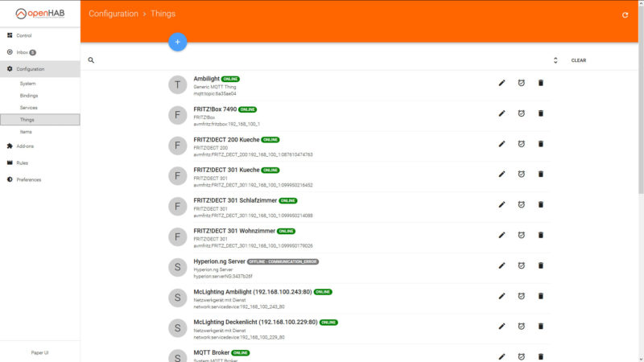The image size is (644, 362).
Task: Delete McLighting Deckenlicht thing
Action: [x=540, y=327]
